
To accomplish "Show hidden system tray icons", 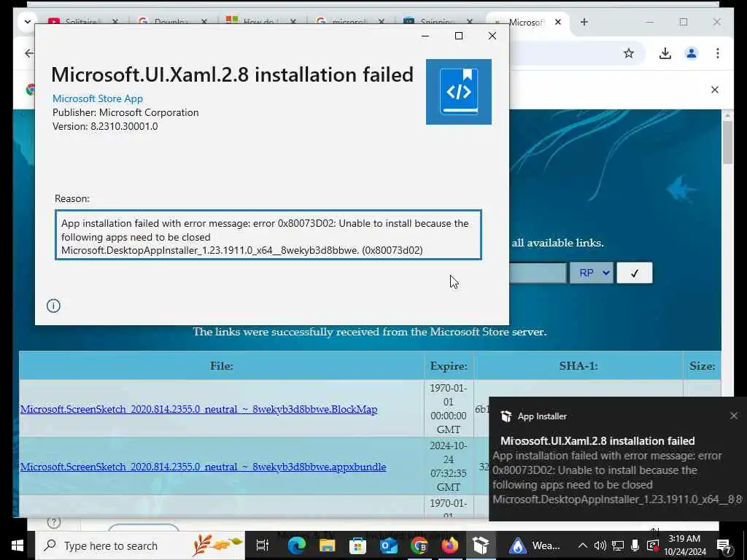I will point(583,545).
